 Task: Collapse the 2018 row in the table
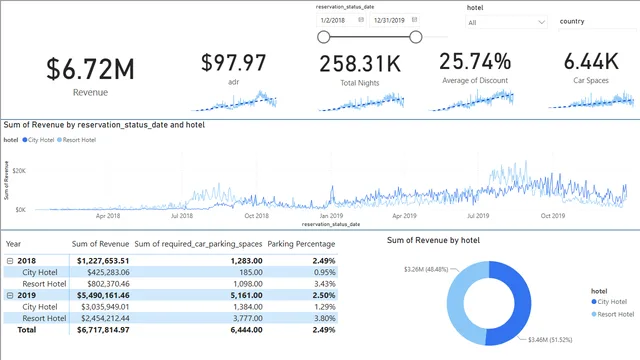10,261
